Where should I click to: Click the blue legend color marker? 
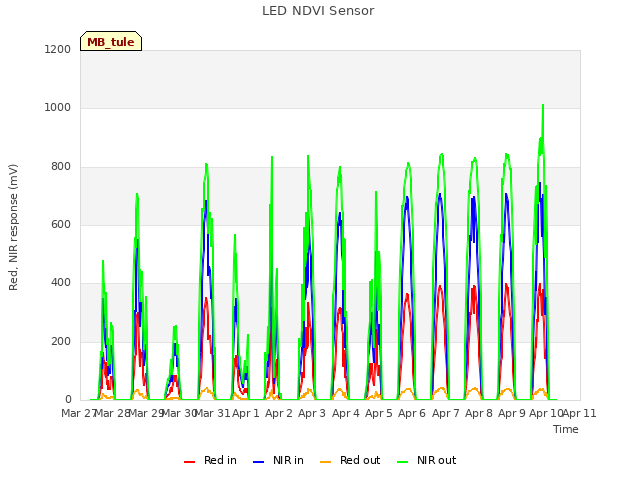pyautogui.click(x=258, y=462)
